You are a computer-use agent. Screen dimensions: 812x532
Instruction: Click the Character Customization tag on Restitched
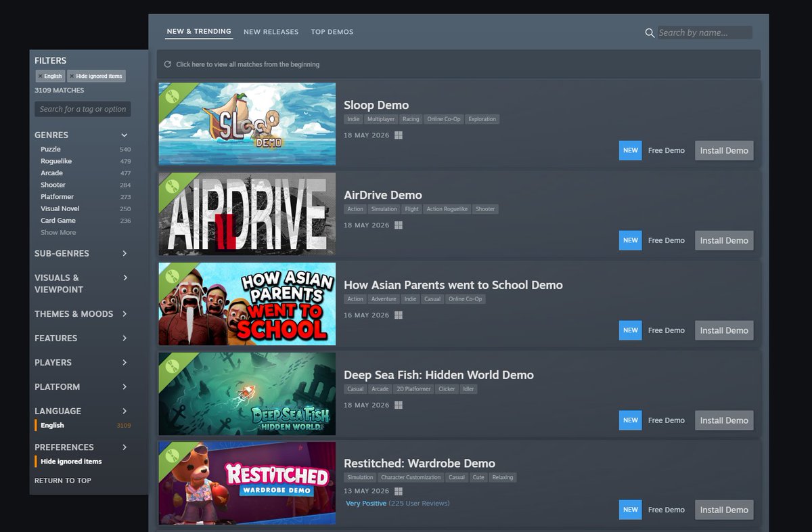(411, 477)
